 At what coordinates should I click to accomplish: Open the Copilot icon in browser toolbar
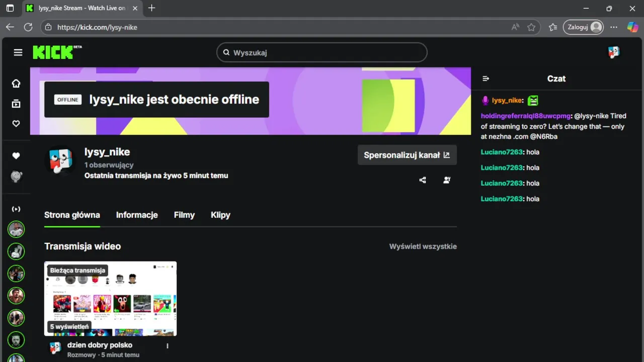tap(632, 27)
